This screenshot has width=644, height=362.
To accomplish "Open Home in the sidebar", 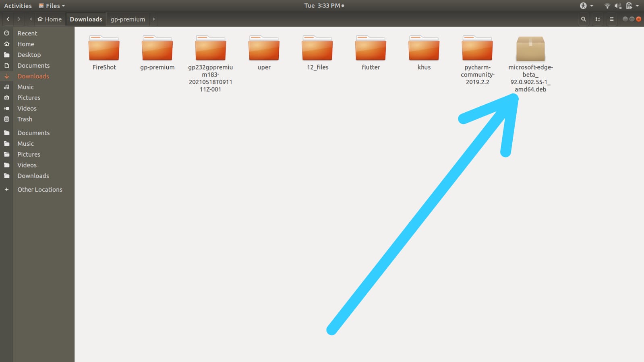I will [37, 44].
